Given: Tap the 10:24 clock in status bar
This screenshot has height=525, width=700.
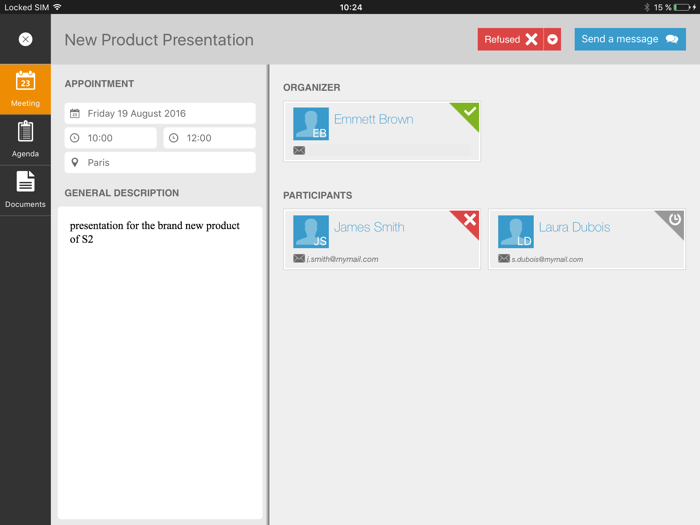Looking at the screenshot, I should tap(350, 7).
